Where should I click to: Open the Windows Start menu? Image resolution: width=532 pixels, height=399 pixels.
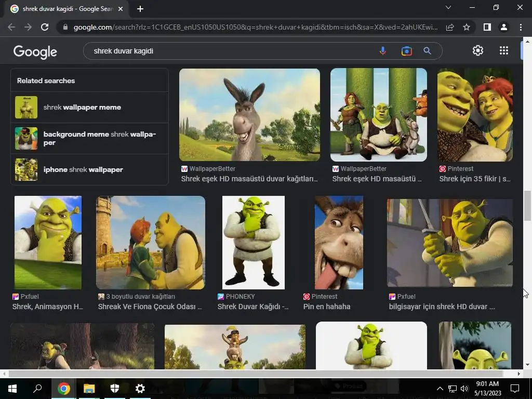[x=12, y=388]
